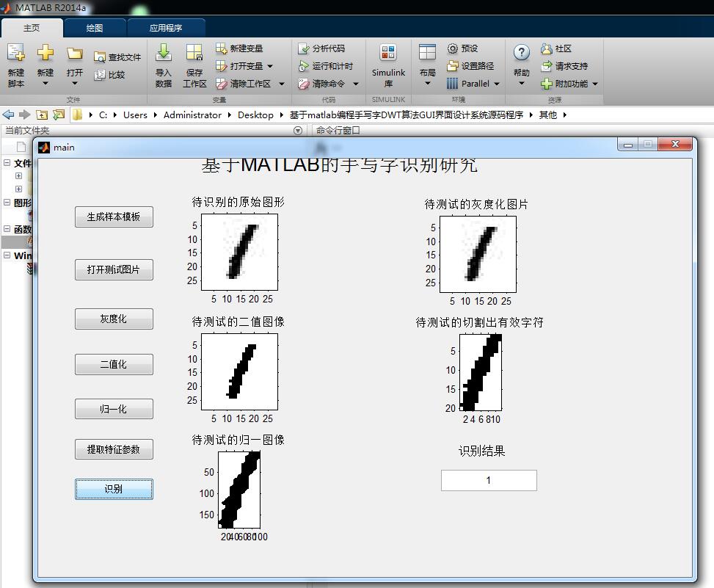Click Run and Time (运行和计时)
The image size is (714, 588).
tap(326, 66)
